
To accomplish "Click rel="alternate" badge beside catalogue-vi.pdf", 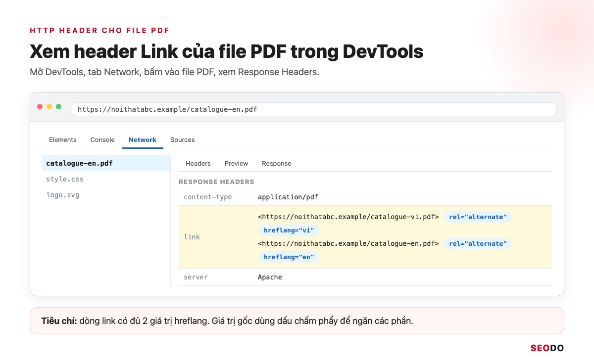I will pos(478,217).
